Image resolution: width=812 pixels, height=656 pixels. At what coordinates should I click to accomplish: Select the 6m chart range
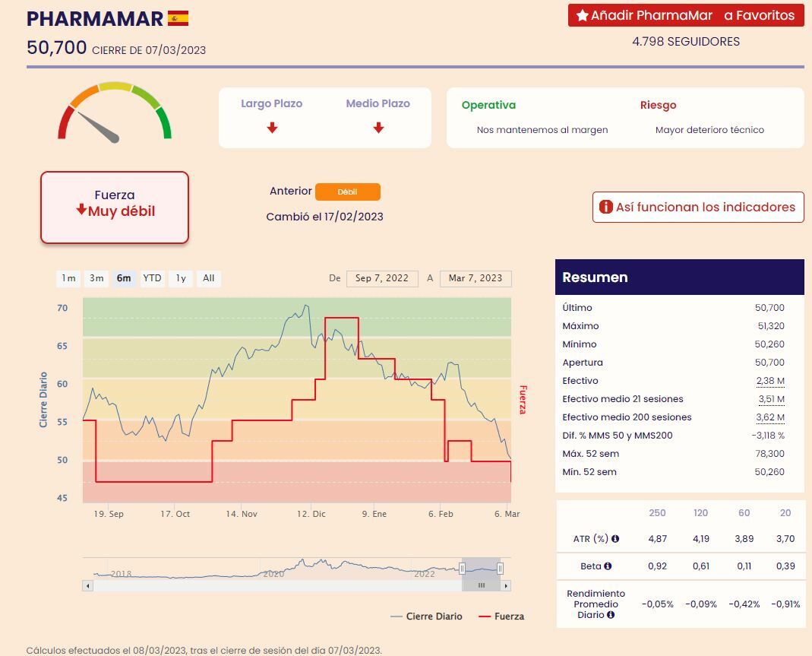[x=124, y=278]
